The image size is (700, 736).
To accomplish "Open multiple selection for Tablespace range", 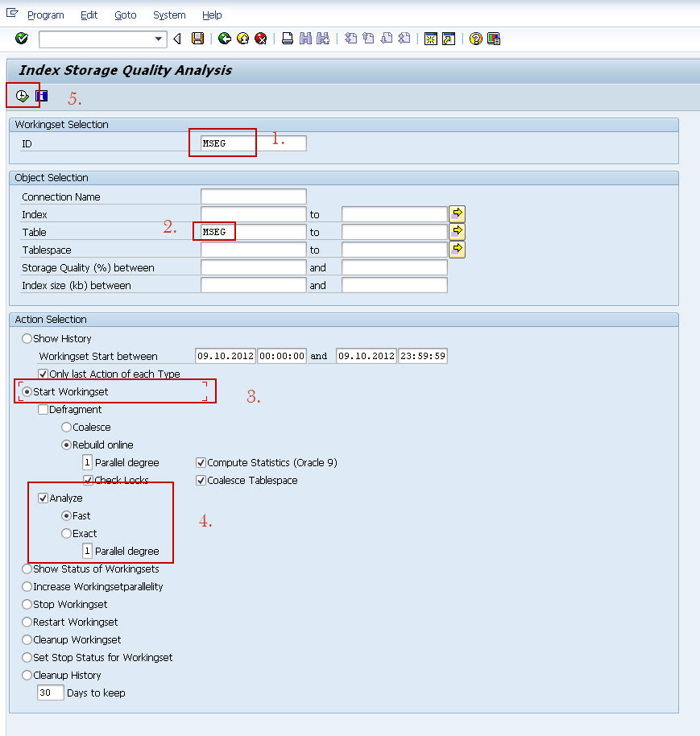I will tap(455, 249).
